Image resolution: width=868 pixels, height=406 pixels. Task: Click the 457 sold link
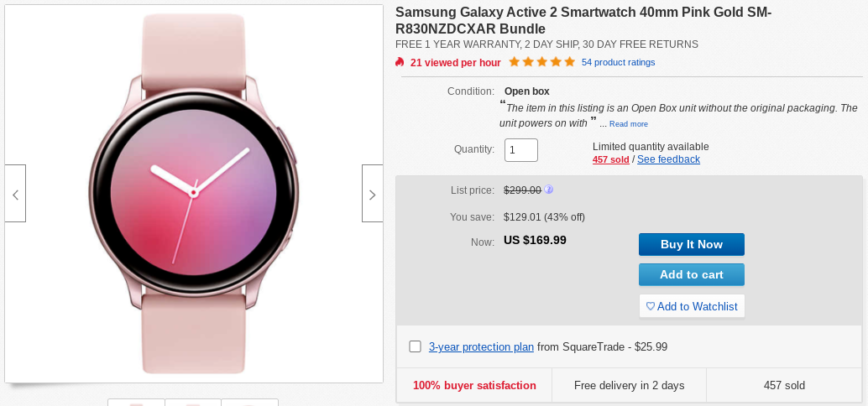tap(610, 159)
